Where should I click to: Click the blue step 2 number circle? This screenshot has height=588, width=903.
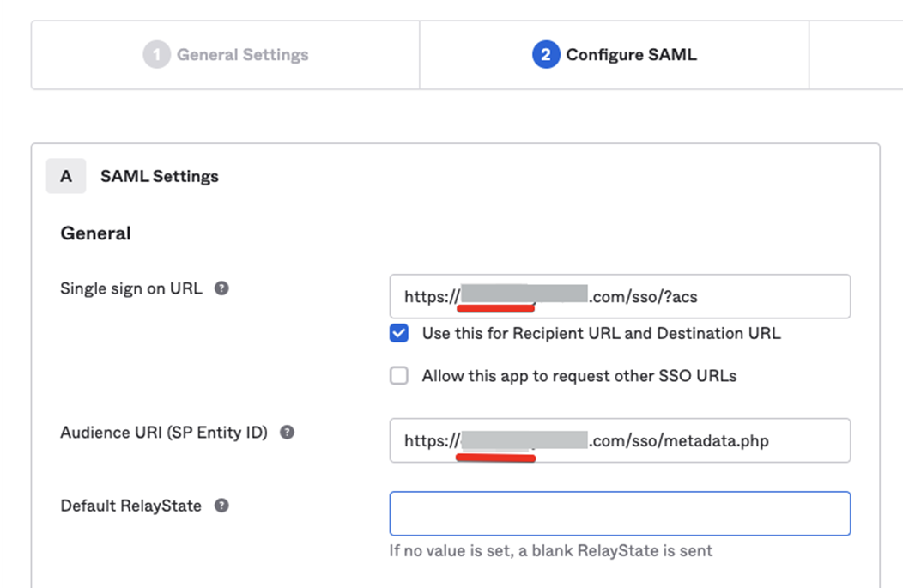point(545,55)
